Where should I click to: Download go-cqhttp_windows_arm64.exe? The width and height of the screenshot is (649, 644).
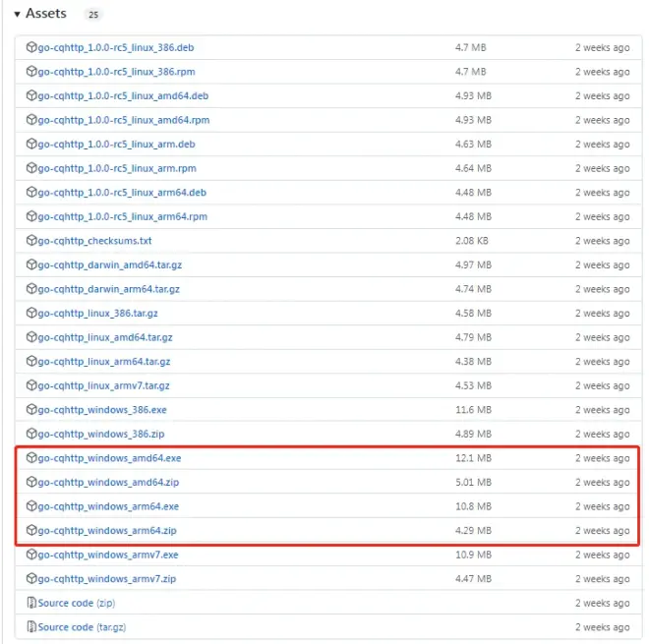[x=108, y=506]
